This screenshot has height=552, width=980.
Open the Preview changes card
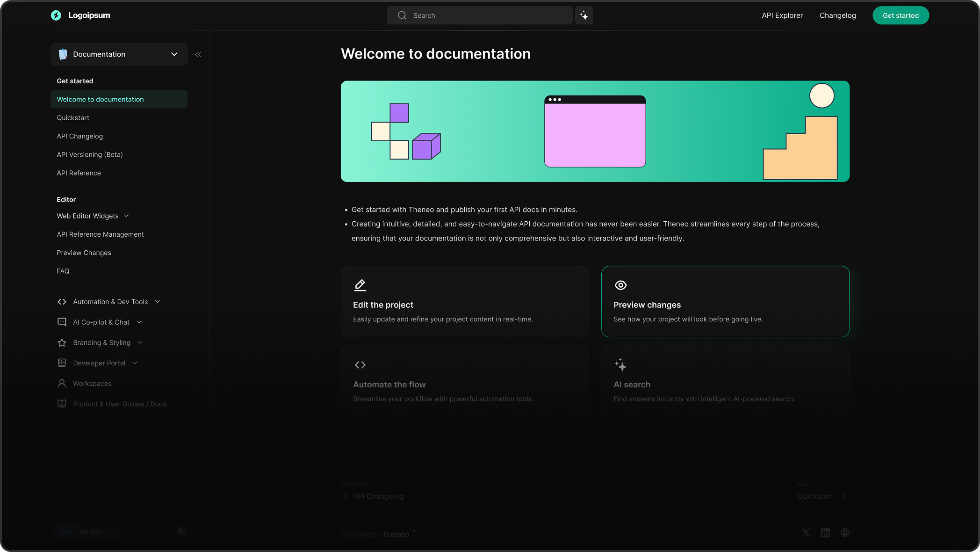[x=725, y=302]
